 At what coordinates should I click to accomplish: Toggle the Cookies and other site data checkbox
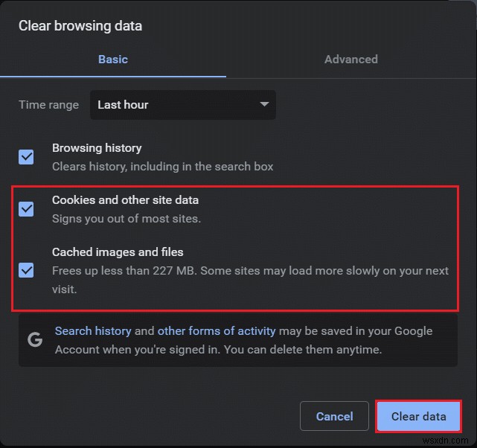point(26,209)
